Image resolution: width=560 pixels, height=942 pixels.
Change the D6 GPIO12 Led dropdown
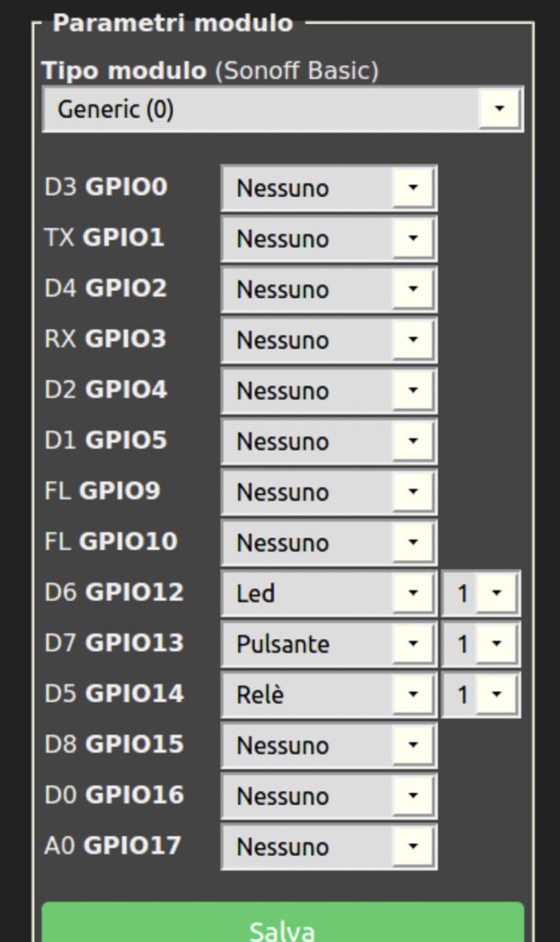coord(328,593)
